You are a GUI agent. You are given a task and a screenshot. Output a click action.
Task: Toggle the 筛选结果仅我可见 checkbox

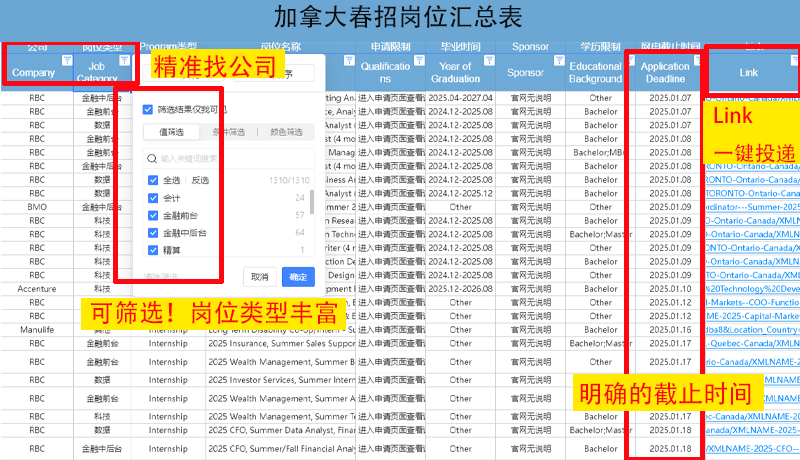pyautogui.click(x=148, y=109)
